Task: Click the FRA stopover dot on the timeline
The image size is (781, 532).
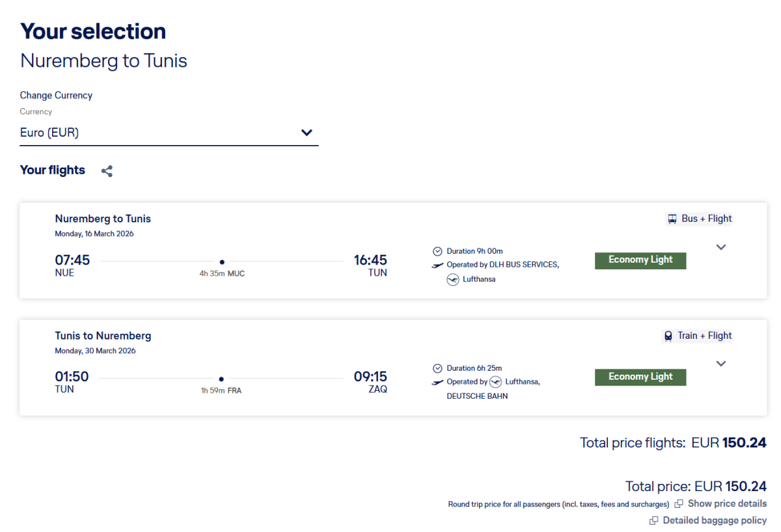Action: (x=221, y=379)
